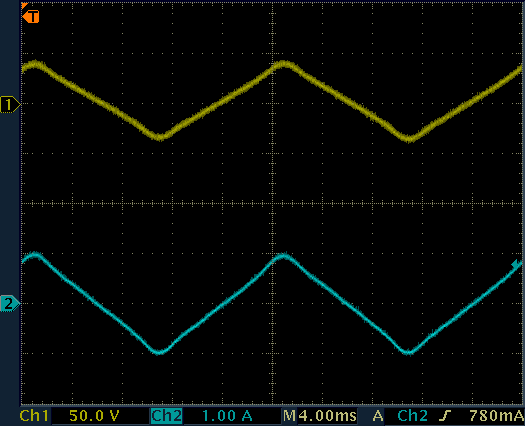
Task: Select the channel 1 ground reference marker
Action: click(10, 105)
